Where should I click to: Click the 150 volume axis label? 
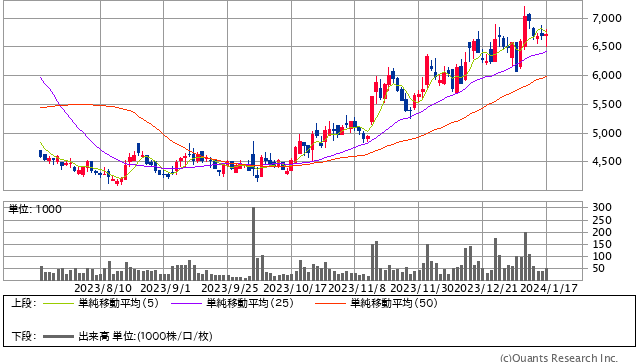[x=602, y=244]
